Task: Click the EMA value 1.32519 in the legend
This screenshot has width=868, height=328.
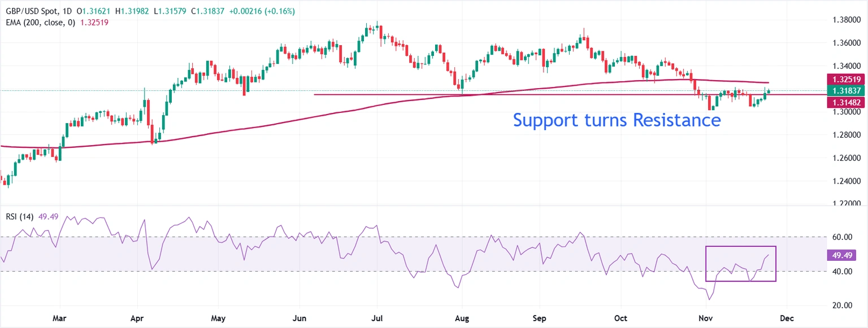Action: pyautogui.click(x=95, y=23)
